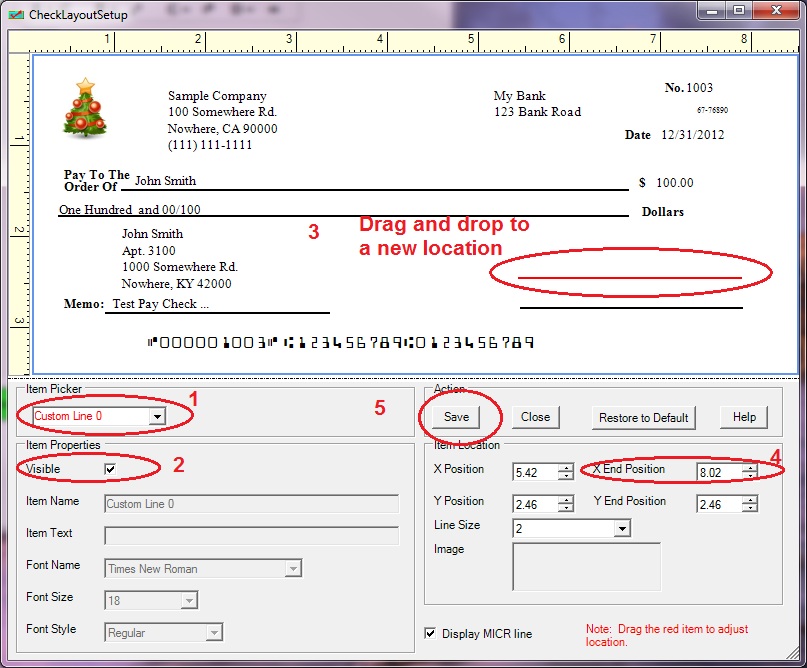The width and height of the screenshot is (807, 668).
Task: Select the red custom line on check
Action: 630,277
